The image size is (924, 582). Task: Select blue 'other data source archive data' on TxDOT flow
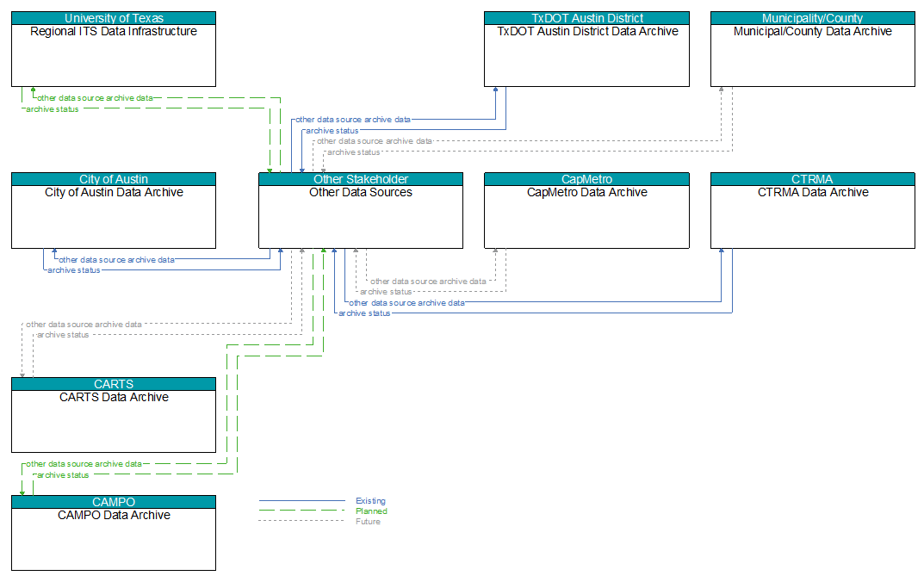pyautogui.click(x=353, y=120)
